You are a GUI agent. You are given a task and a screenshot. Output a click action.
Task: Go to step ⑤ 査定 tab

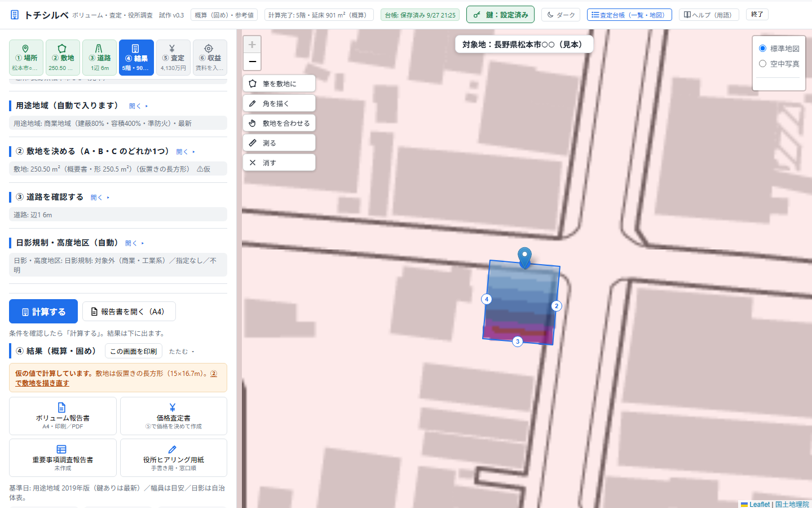(173, 58)
